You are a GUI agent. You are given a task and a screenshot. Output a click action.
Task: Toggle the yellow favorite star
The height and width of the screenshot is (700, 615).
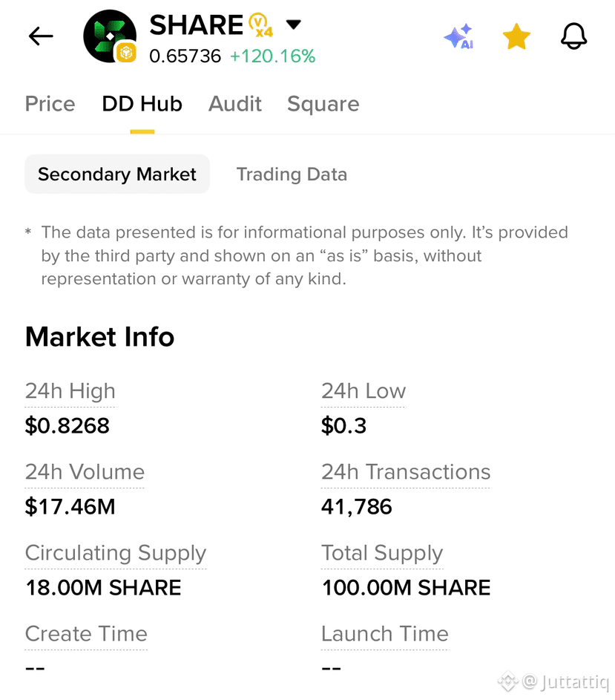click(516, 36)
